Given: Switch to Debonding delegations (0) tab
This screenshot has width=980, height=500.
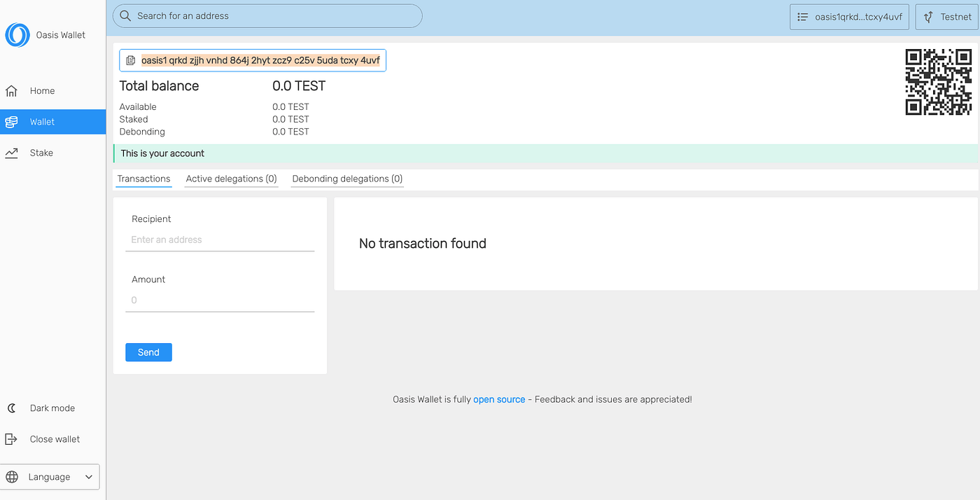Looking at the screenshot, I should 347,179.
